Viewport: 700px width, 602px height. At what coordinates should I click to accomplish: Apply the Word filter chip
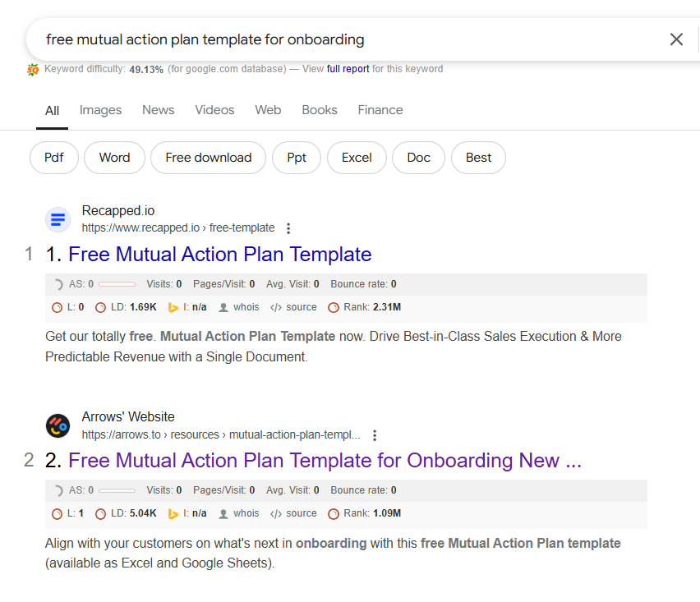114,158
